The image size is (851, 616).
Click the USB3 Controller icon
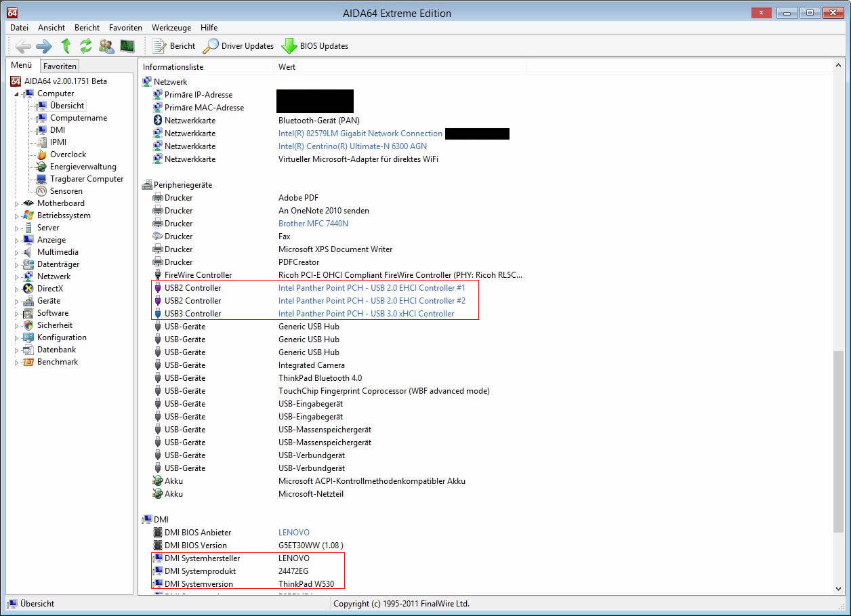pyautogui.click(x=158, y=314)
